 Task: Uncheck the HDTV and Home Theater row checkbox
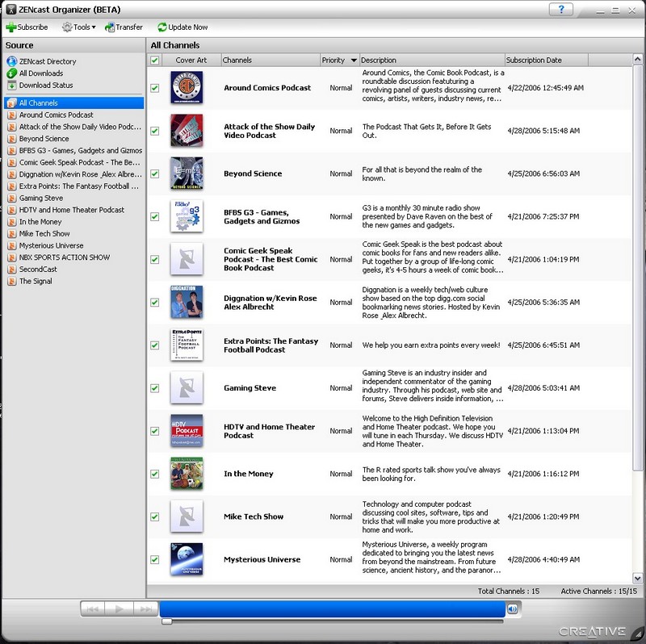point(154,431)
